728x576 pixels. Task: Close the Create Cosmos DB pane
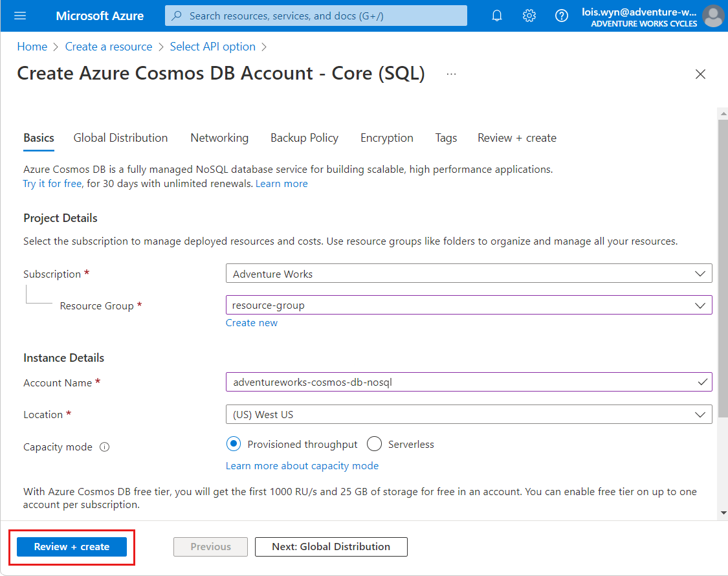pyautogui.click(x=700, y=74)
